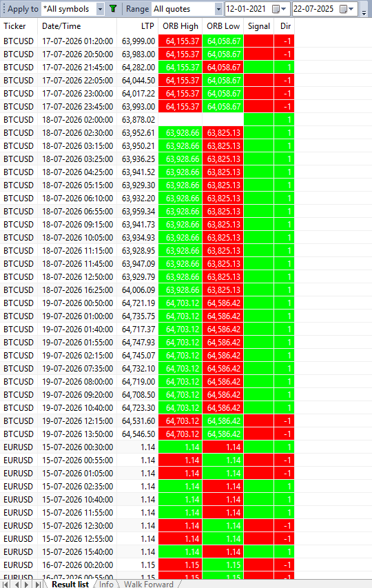The image size is (372, 588).
Task: Switch to the Info tab
Action: [x=106, y=585]
